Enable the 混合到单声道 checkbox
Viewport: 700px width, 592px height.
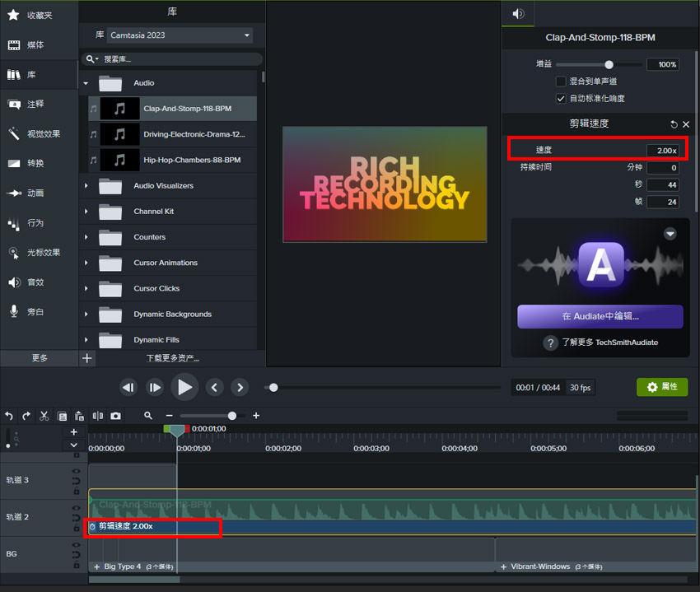pyautogui.click(x=561, y=82)
